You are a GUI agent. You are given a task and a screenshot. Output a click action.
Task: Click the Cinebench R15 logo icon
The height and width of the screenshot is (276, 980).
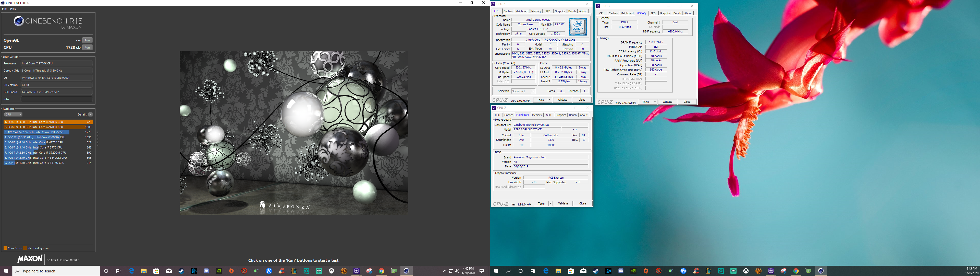click(19, 21)
